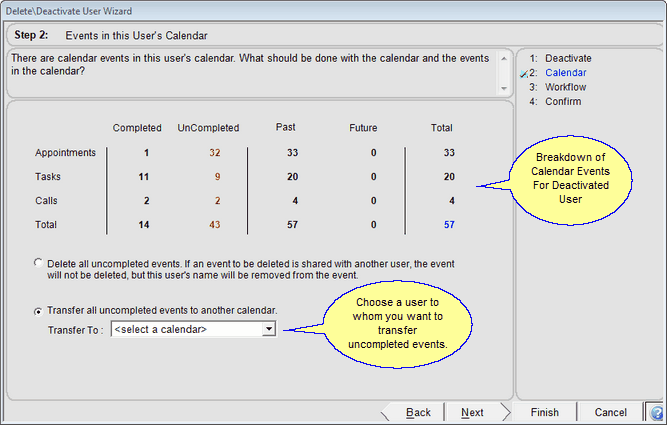This screenshot has width=667, height=425.
Task: Click the blue grand total 57
Action: tap(449, 225)
